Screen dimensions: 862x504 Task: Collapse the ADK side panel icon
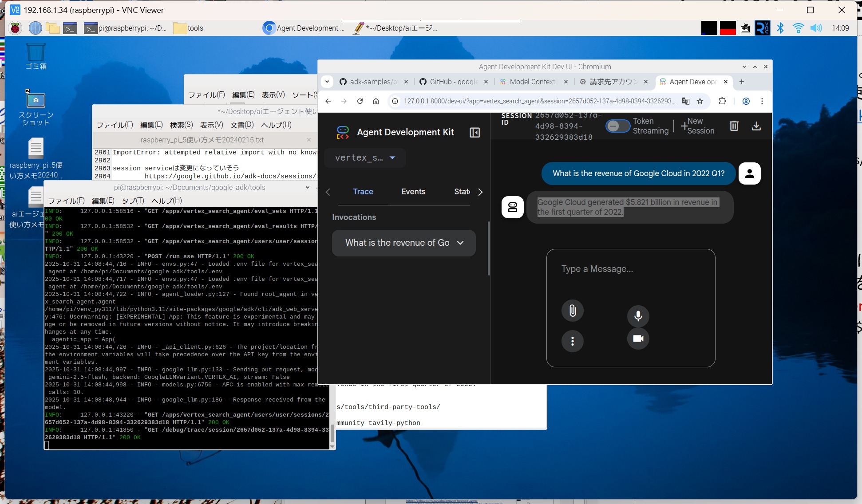point(474,132)
